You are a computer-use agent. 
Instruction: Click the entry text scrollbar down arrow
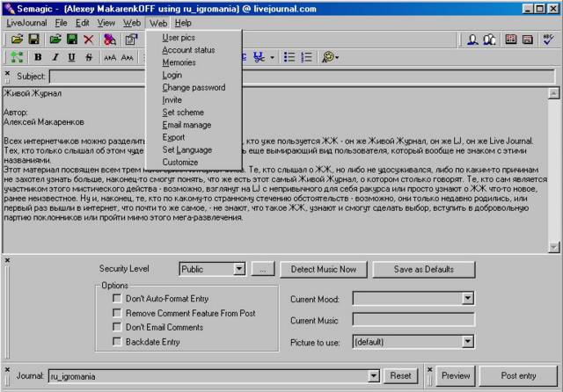click(x=553, y=247)
